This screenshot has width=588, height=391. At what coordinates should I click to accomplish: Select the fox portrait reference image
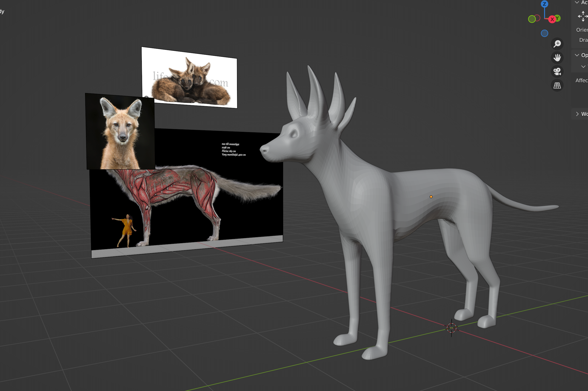click(x=120, y=132)
